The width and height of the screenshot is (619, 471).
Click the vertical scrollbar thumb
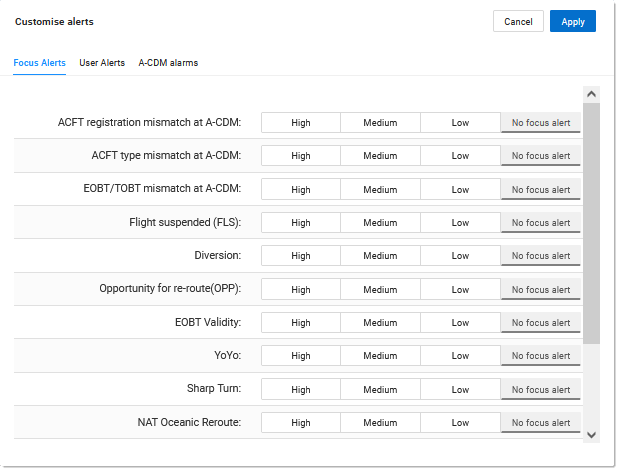591,223
